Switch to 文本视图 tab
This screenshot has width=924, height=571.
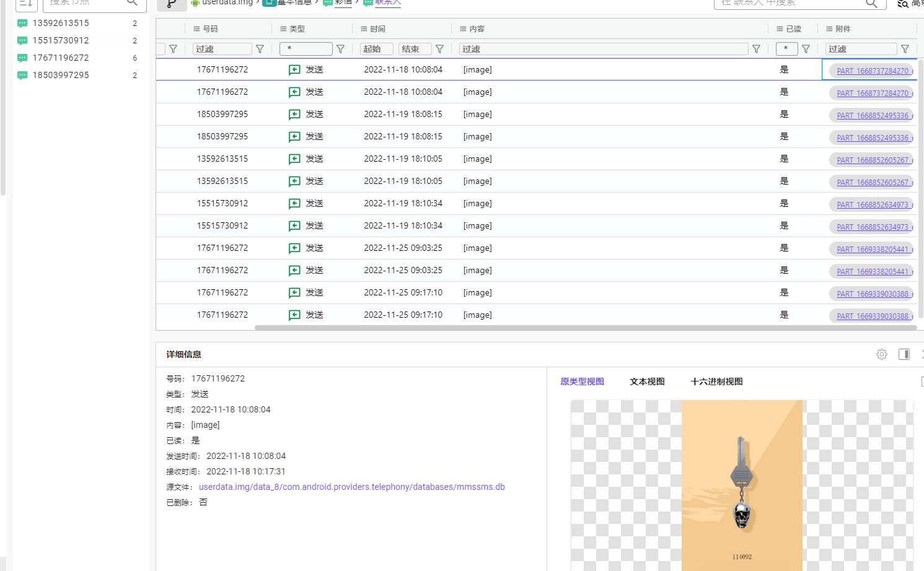tap(647, 381)
